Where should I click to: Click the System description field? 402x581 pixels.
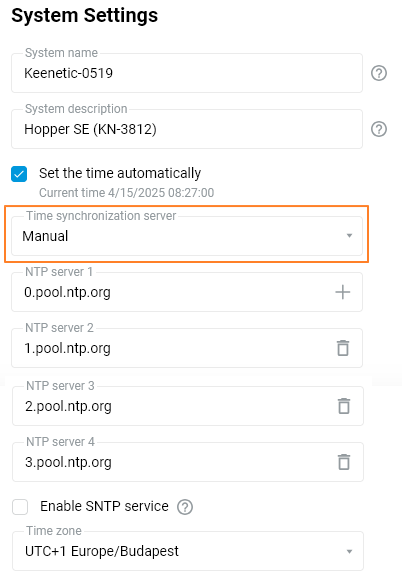pos(187,129)
